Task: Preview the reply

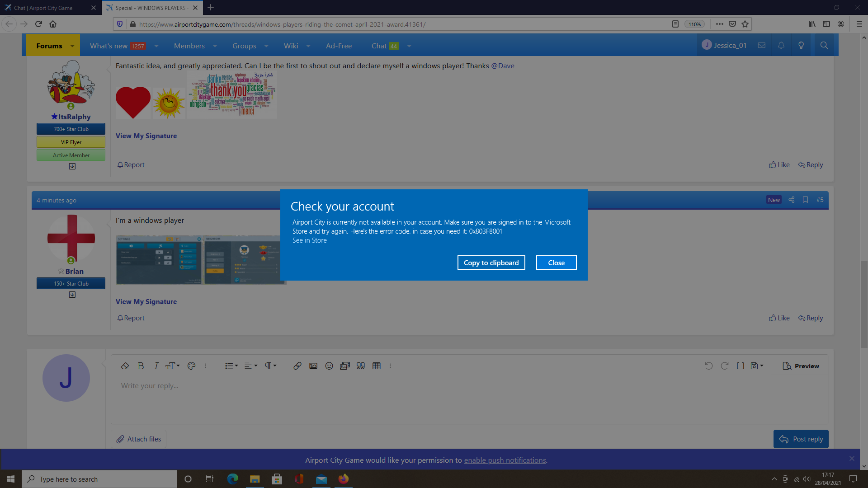Action: [801, 366]
